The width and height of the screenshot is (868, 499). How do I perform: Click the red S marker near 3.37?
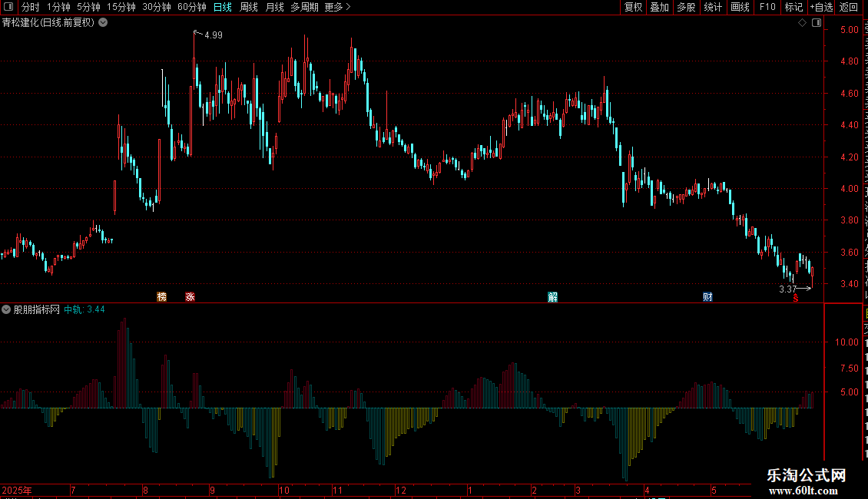796,299
